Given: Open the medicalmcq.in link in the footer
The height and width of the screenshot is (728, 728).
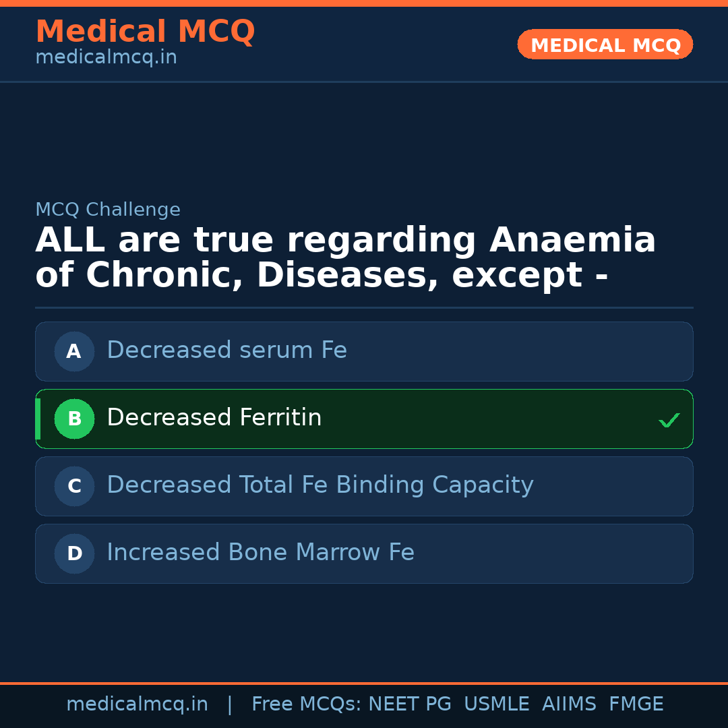Looking at the screenshot, I should [137, 704].
